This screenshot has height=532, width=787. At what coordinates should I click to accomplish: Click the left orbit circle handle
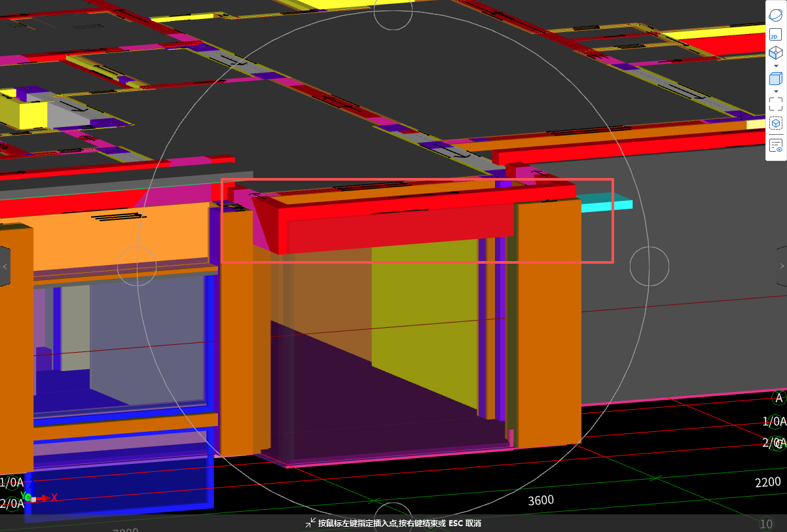(137, 266)
